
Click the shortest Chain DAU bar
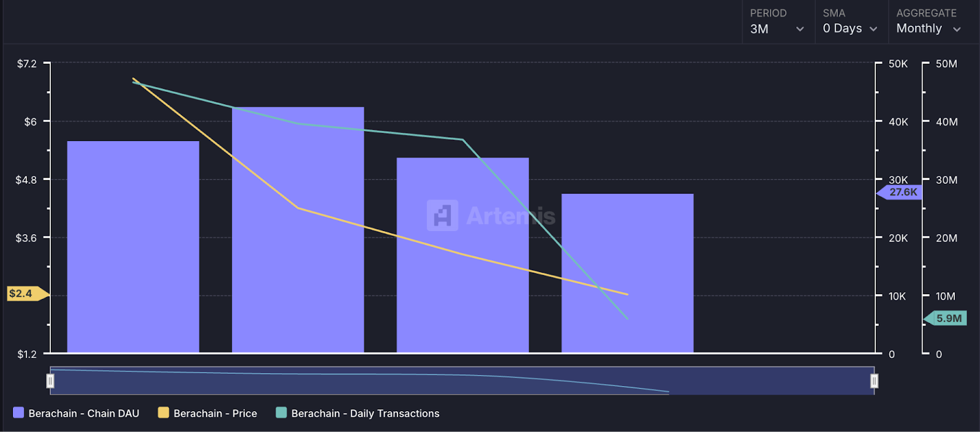coord(627,273)
